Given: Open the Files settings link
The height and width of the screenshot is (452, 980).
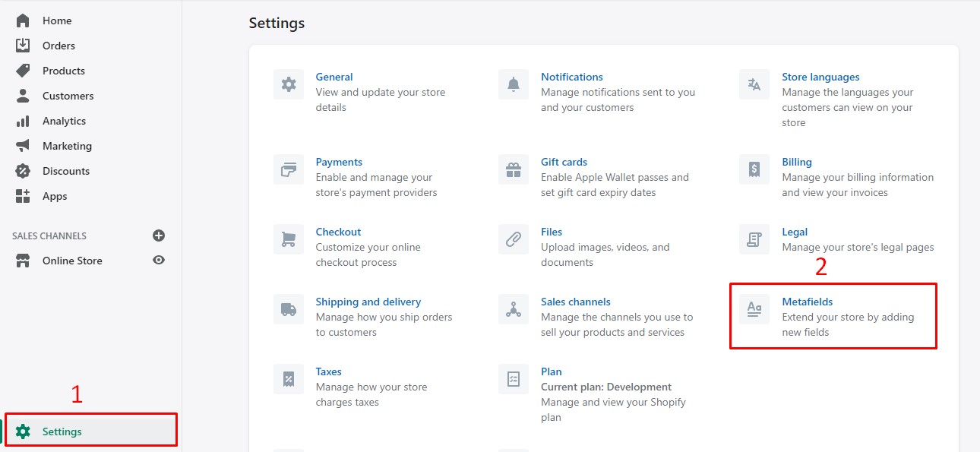Looking at the screenshot, I should point(551,231).
